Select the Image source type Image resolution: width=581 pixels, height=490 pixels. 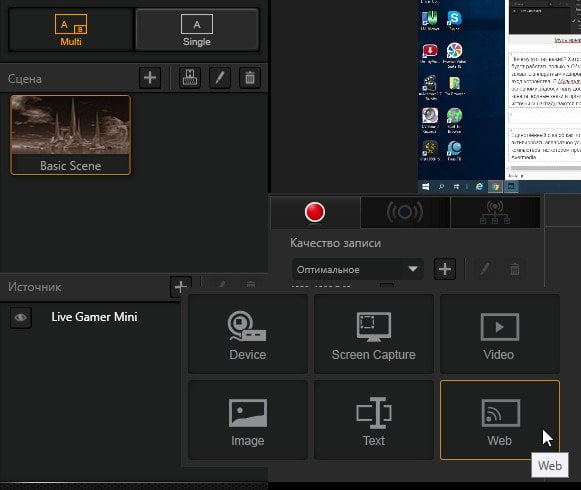click(x=248, y=420)
